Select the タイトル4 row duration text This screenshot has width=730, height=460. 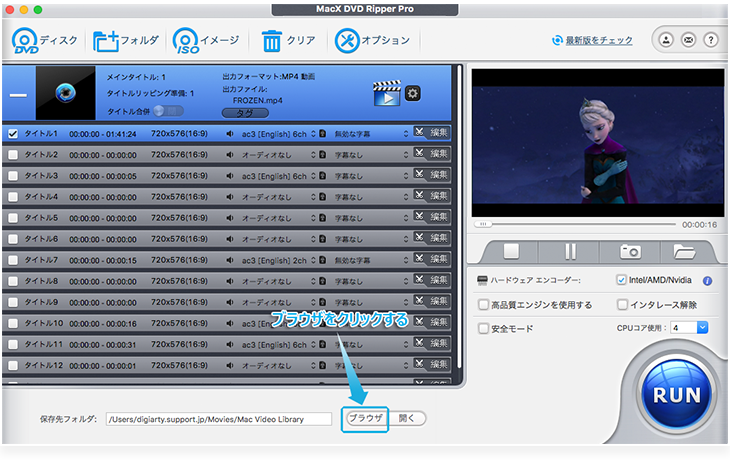pos(103,197)
